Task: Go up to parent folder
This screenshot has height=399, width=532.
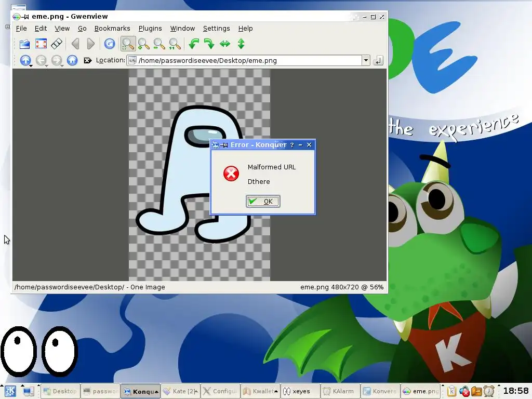Action: coord(25,60)
